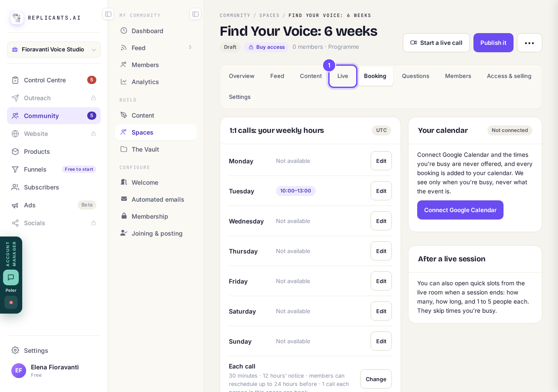Open Automated emails configuration
Image resolution: width=558 pixels, height=392 pixels.
click(156, 199)
